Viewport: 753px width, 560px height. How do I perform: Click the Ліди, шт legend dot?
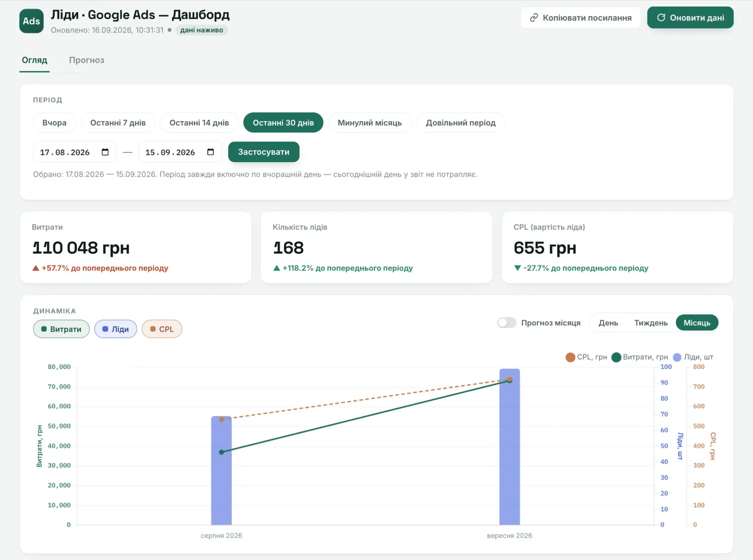(x=677, y=357)
